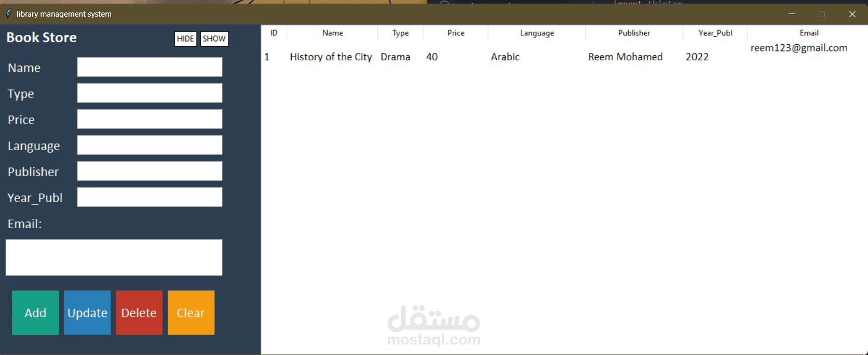Click the green Add button
868x355 pixels.
tap(35, 312)
